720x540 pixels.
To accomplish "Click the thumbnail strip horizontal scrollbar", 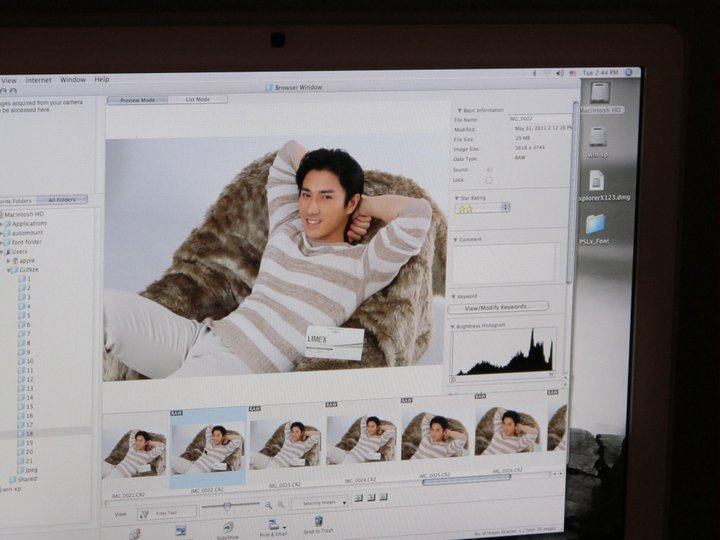I will 466,479.
